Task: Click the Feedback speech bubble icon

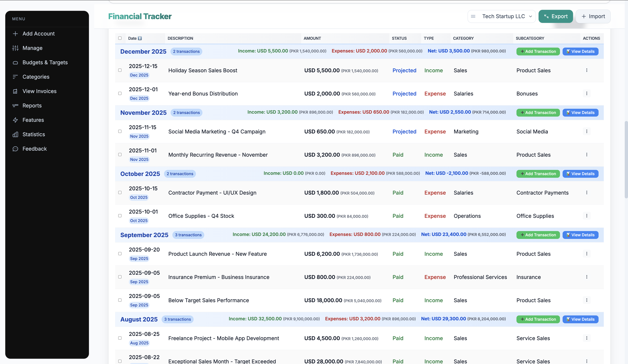Action: (x=15, y=148)
